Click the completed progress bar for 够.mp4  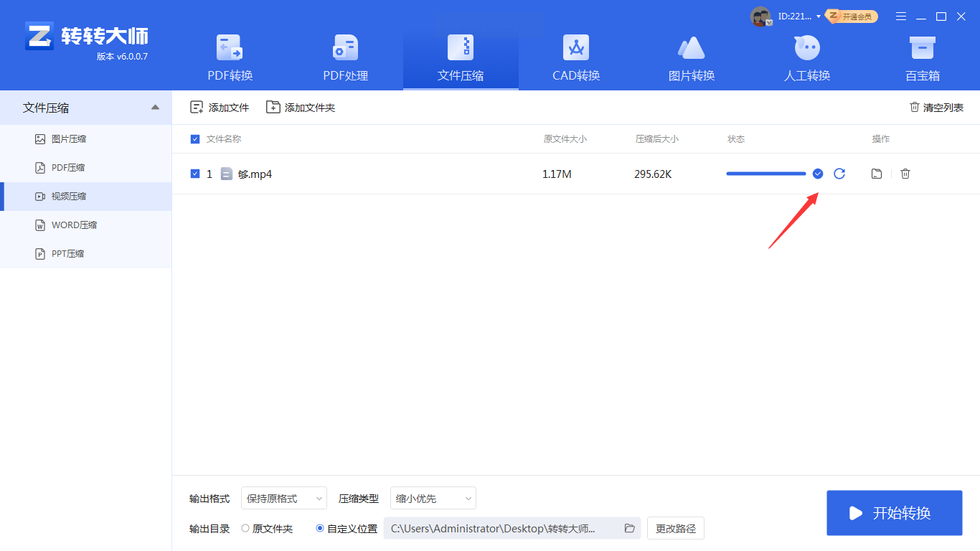point(766,174)
